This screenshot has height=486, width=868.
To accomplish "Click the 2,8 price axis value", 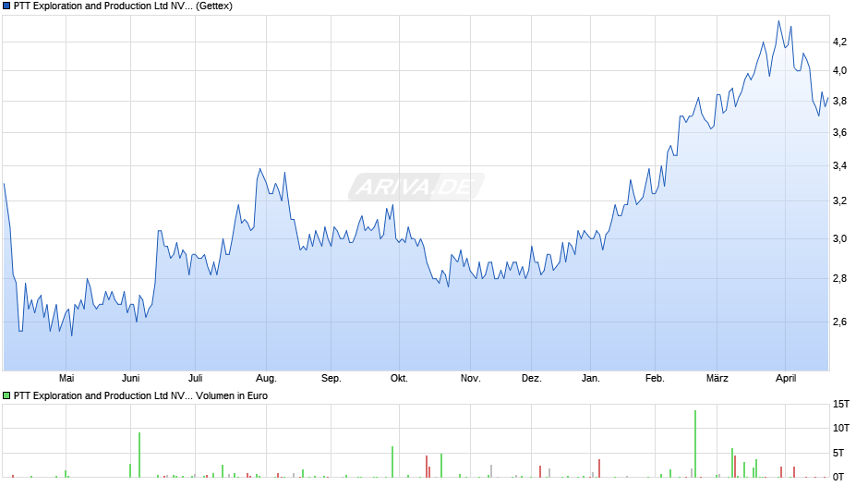I will [x=839, y=279].
